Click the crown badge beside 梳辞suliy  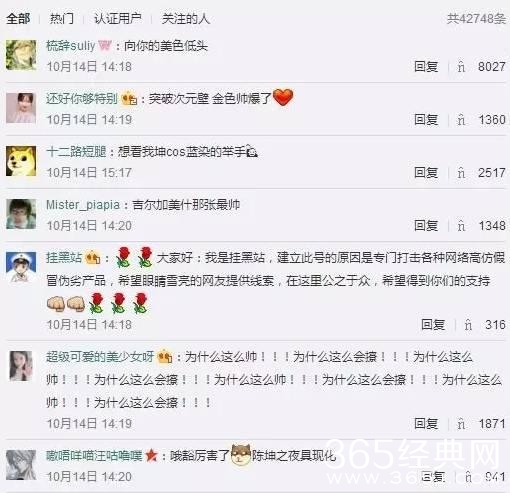pos(105,45)
